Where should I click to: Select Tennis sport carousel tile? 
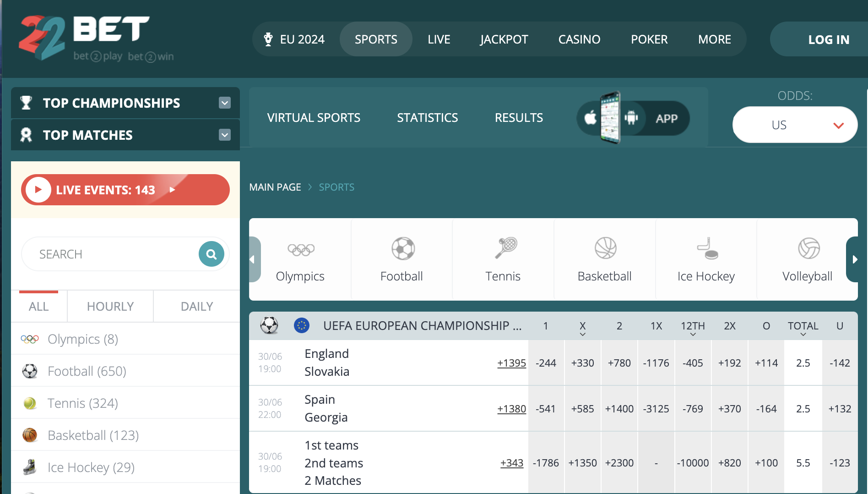click(x=503, y=259)
